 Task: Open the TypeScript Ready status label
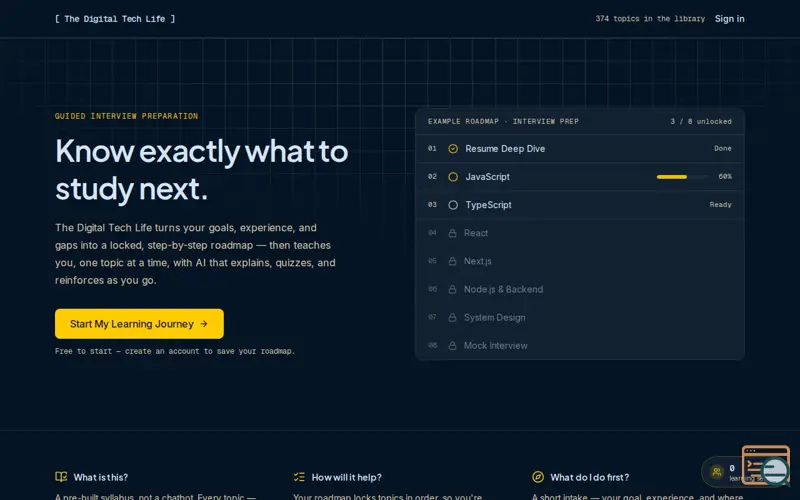coord(720,205)
